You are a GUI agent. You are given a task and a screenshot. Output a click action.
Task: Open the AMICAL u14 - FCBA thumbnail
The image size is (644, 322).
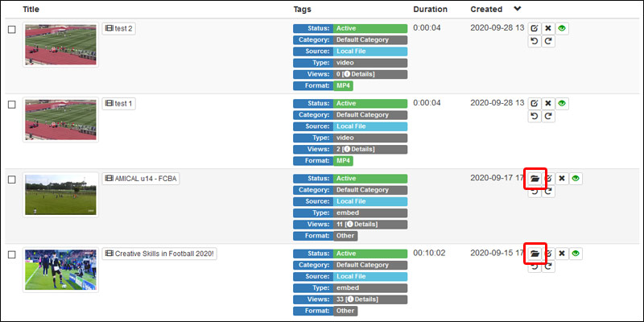(61, 195)
